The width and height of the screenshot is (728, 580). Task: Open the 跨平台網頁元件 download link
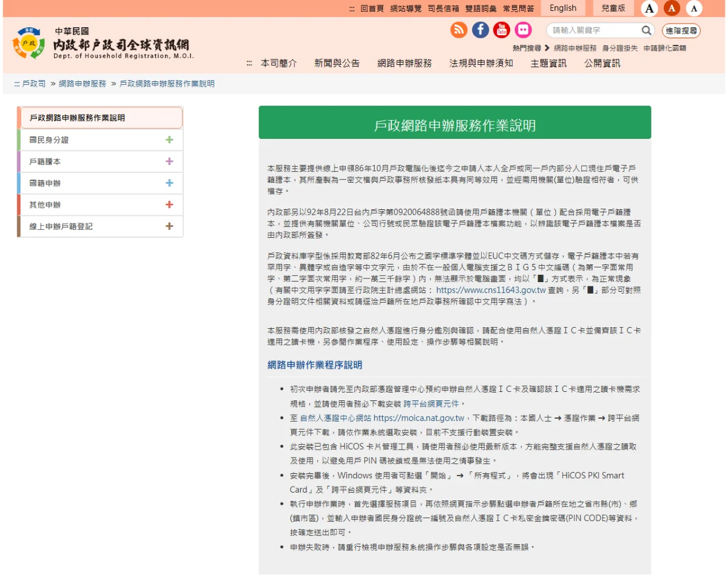(432, 403)
